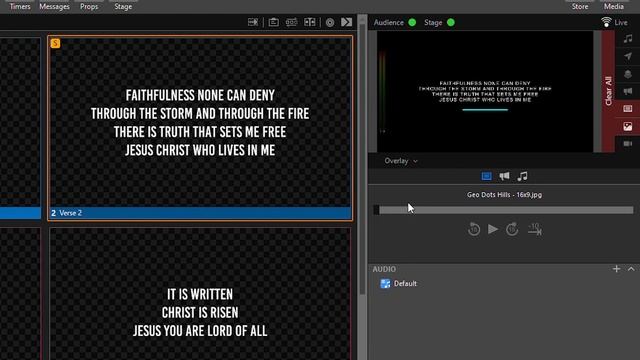Click the record target circle icon

point(330,22)
